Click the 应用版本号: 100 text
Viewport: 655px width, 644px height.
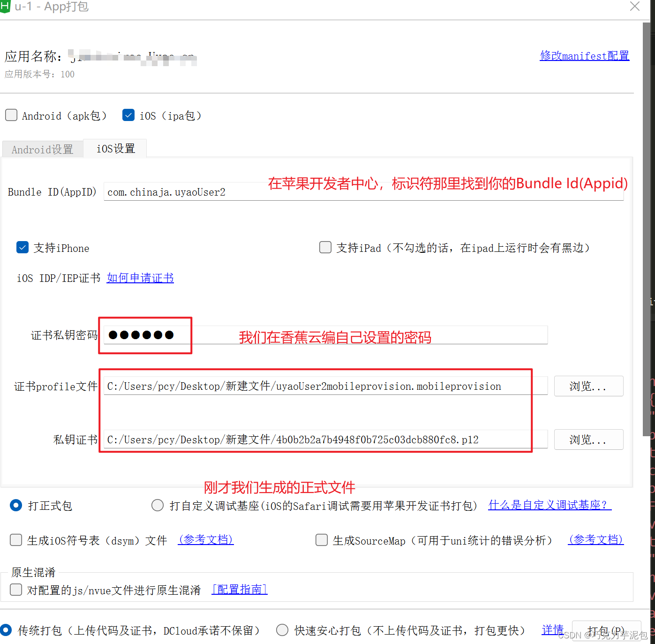(x=39, y=74)
